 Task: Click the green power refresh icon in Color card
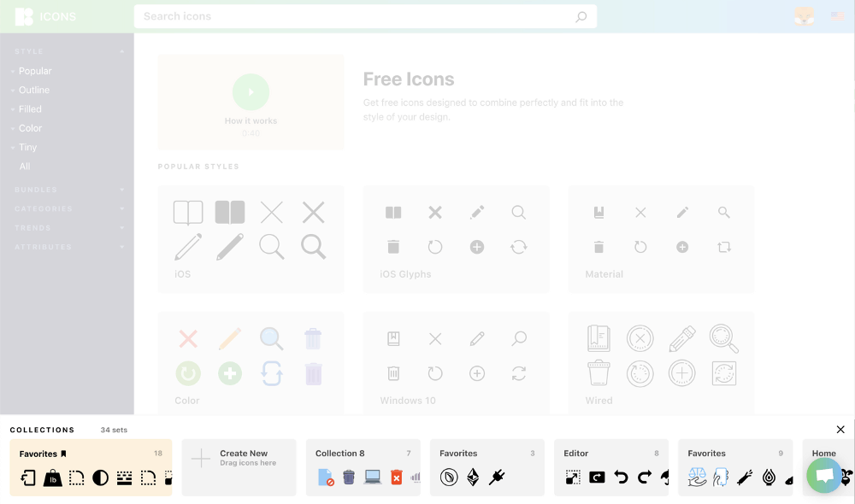[188, 374]
